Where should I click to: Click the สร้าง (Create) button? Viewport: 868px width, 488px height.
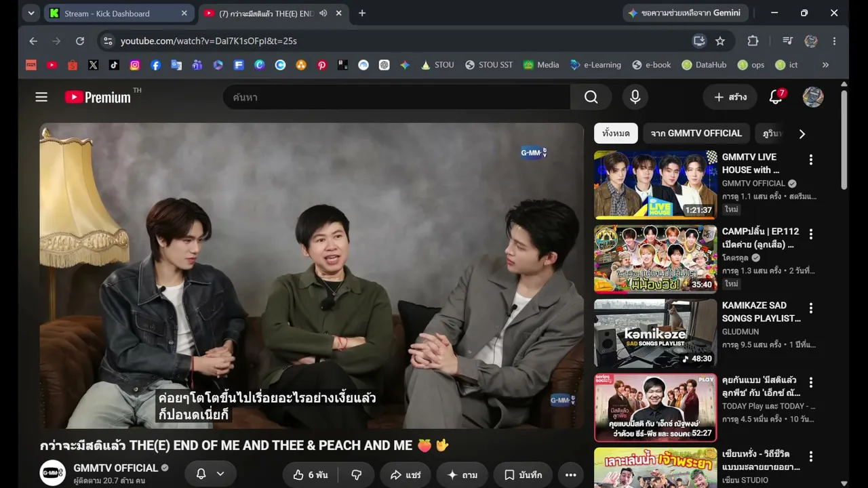coord(730,97)
